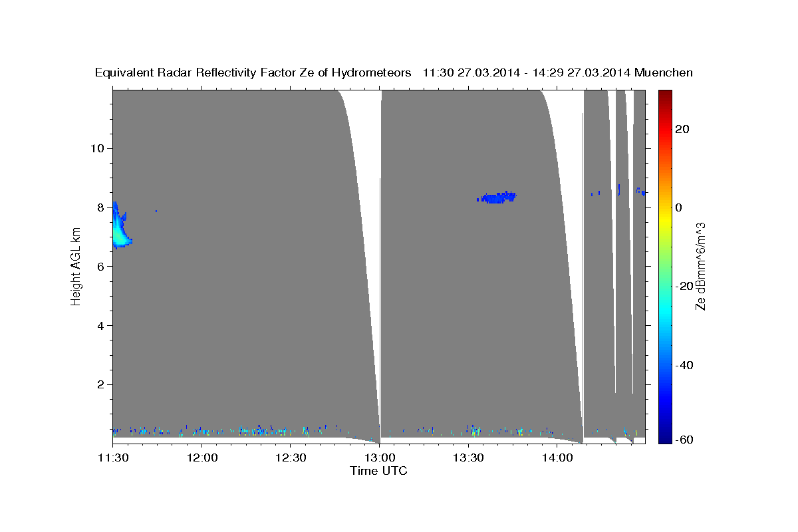Click the 12:00 time tick label
Image resolution: width=798 pixels, height=532 pixels.
pyautogui.click(x=201, y=458)
